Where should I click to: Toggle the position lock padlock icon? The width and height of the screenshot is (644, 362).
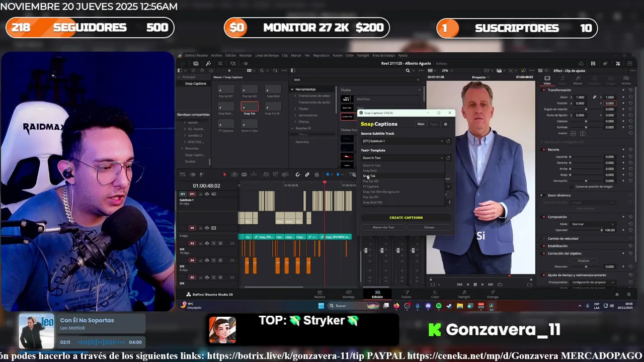click(x=316, y=174)
